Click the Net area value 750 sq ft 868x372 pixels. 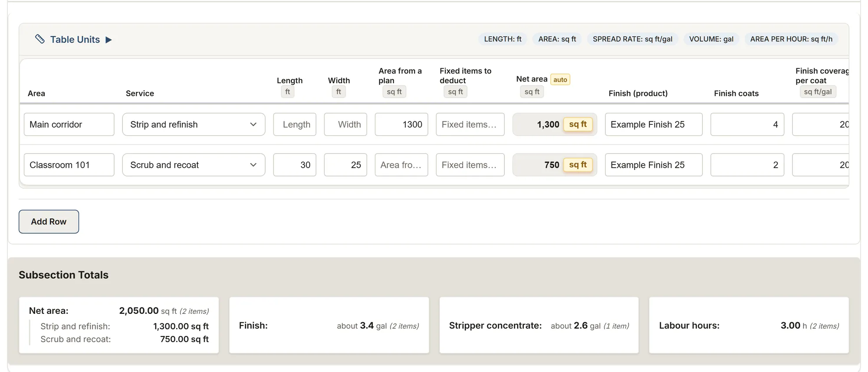coord(555,165)
